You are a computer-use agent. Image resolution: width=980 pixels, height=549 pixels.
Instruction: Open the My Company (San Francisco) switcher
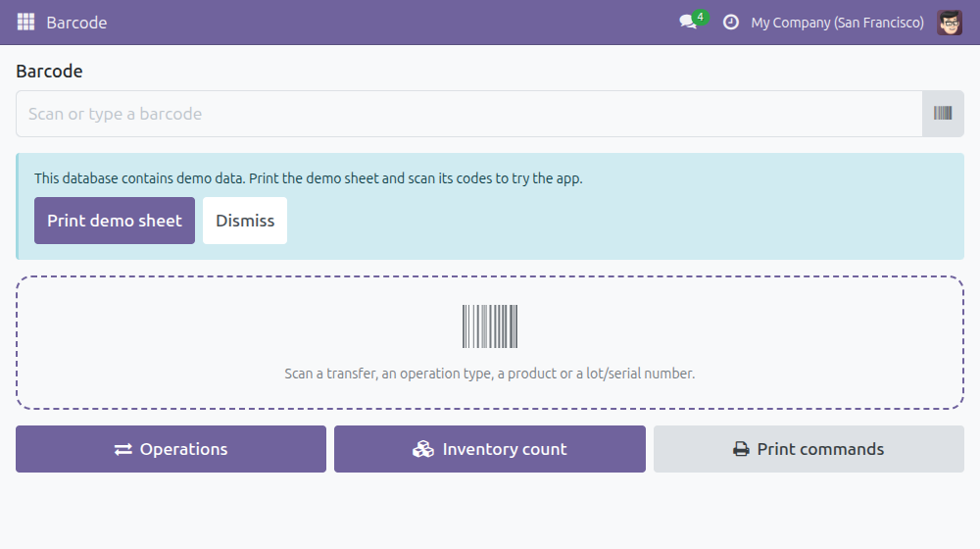(x=837, y=23)
